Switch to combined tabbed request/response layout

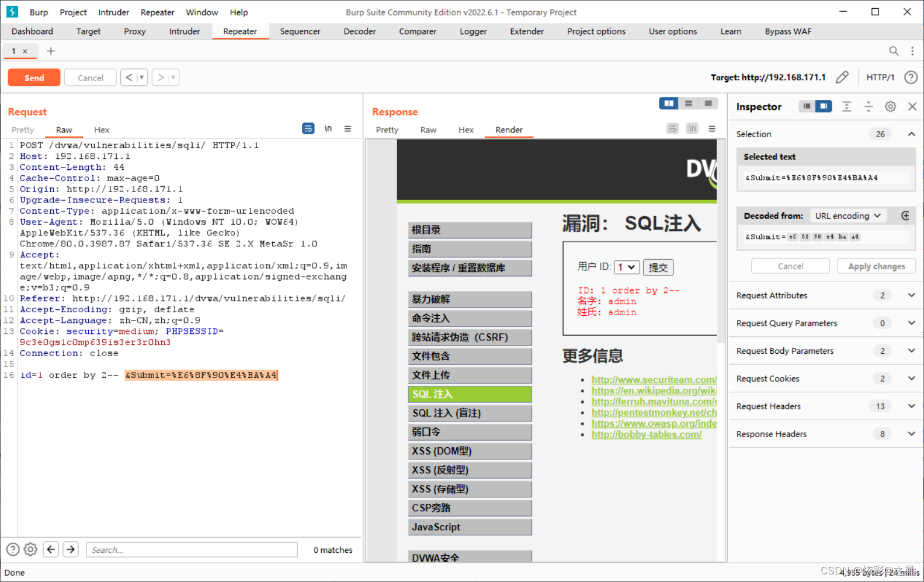[x=708, y=103]
